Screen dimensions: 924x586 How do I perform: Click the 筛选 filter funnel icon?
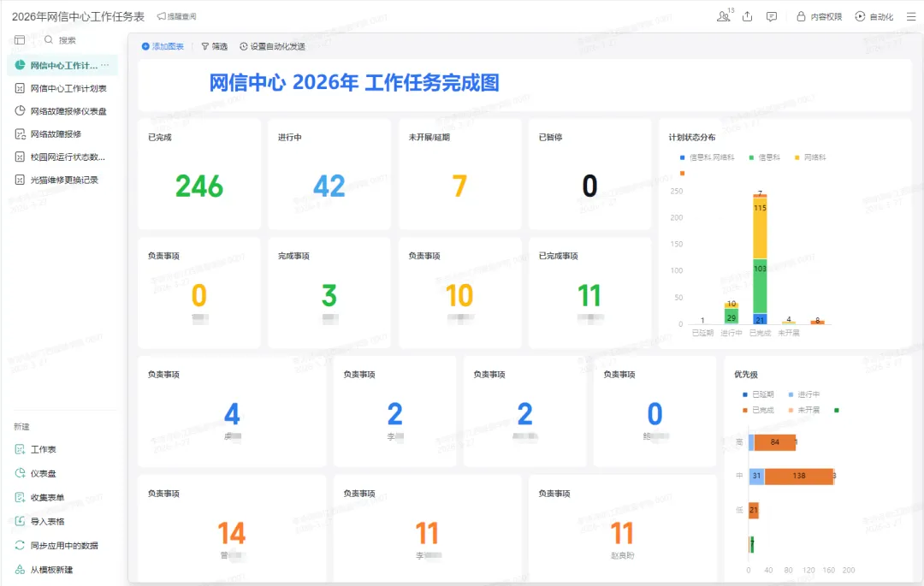click(205, 46)
